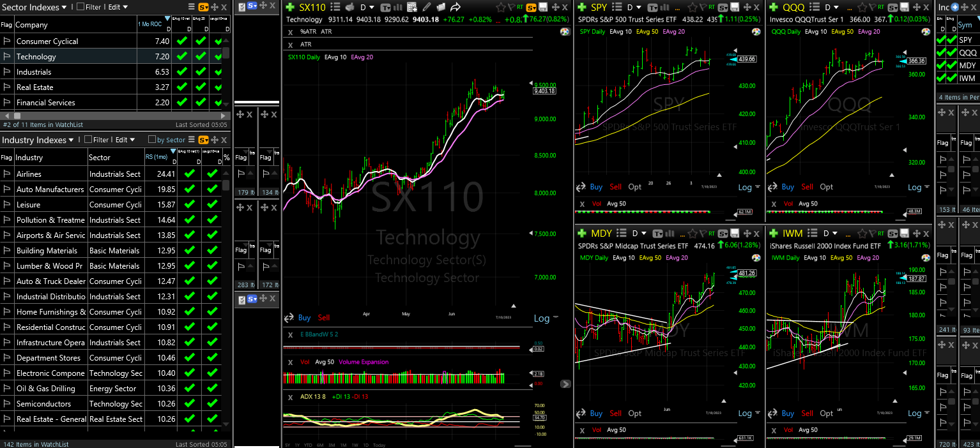Click the Sell button on SPY chart

point(615,187)
